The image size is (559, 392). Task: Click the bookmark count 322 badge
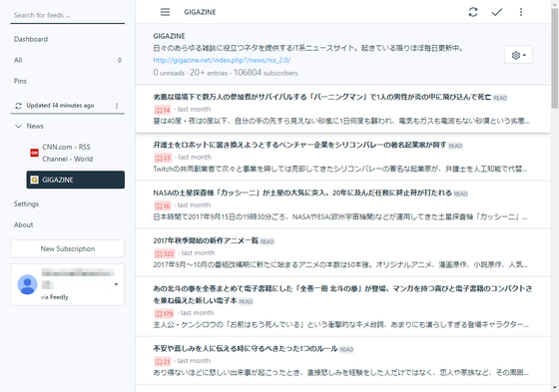tap(165, 253)
